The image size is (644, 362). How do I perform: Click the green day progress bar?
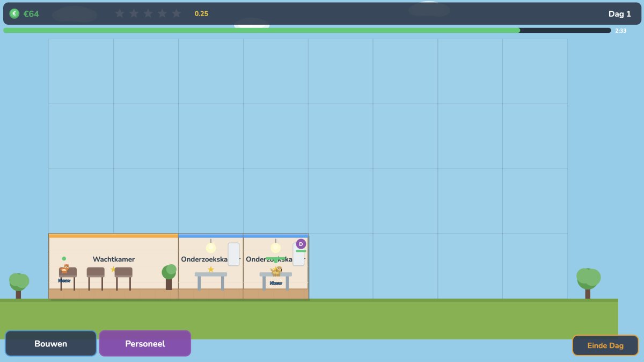pyautogui.click(x=261, y=31)
